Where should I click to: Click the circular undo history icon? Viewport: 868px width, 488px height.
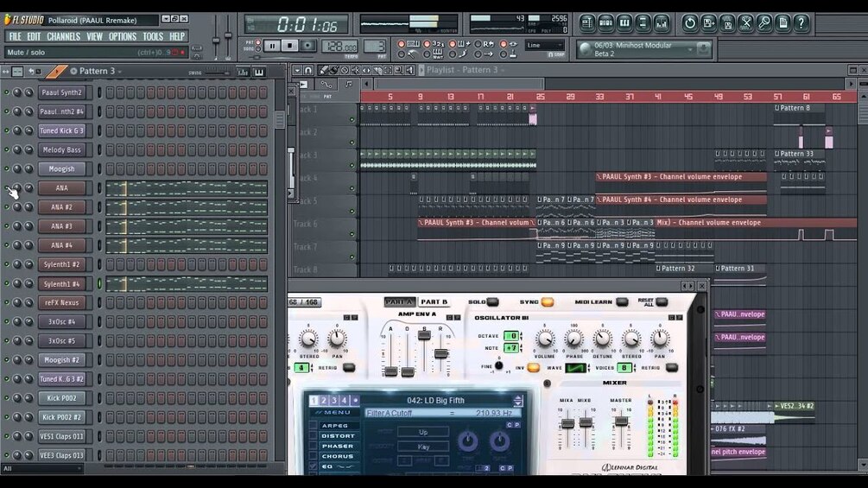point(690,22)
